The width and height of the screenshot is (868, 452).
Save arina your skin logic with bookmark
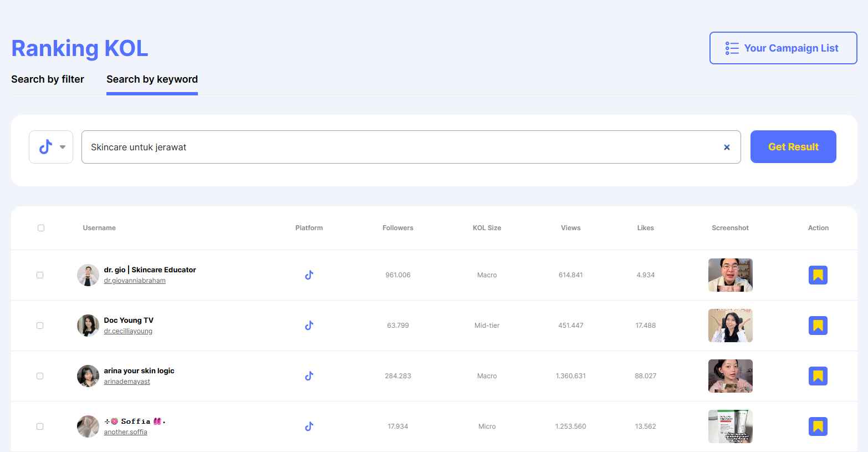coord(818,376)
